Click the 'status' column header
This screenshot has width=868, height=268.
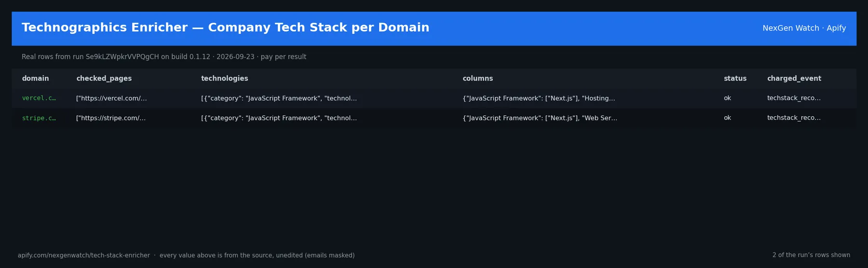tap(735, 79)
